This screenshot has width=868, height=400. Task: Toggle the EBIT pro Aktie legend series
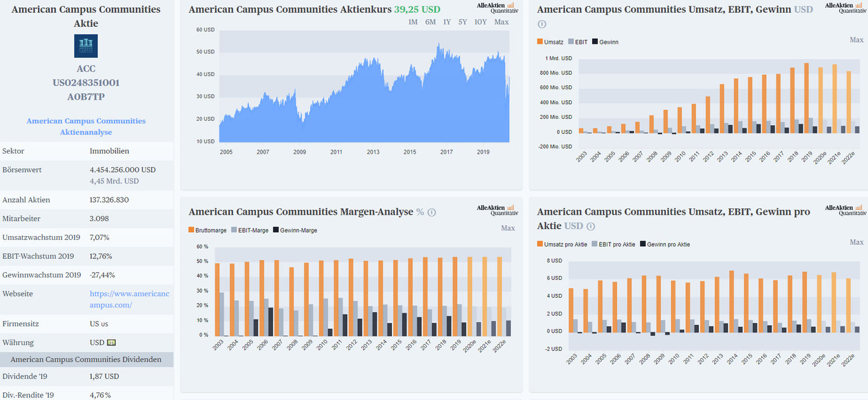[x=613, y=244]
